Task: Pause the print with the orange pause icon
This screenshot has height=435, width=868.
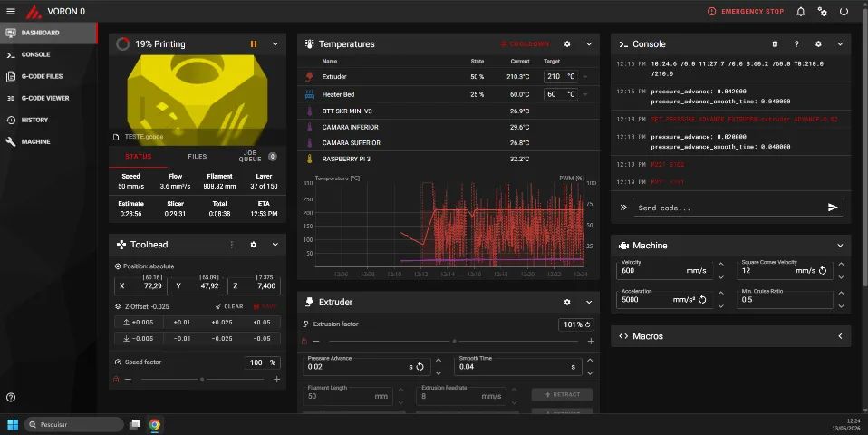Action: point(254,43)
